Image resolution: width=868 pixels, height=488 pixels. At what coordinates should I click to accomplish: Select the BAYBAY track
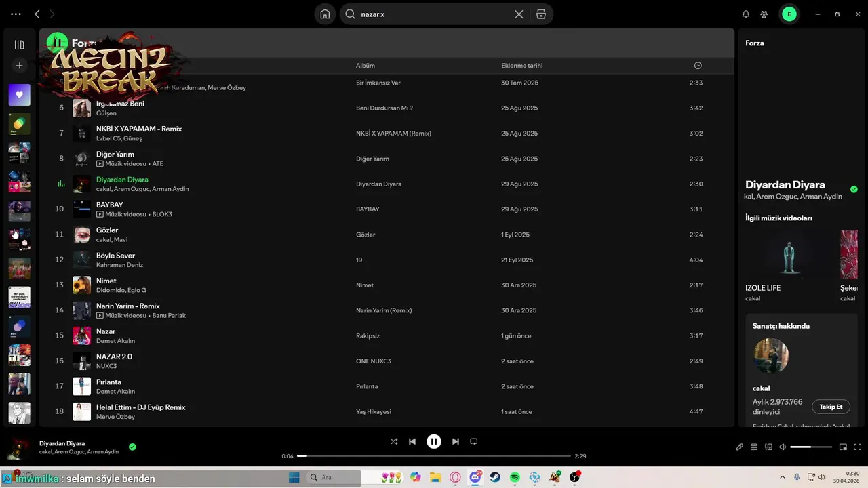(110, 205)
